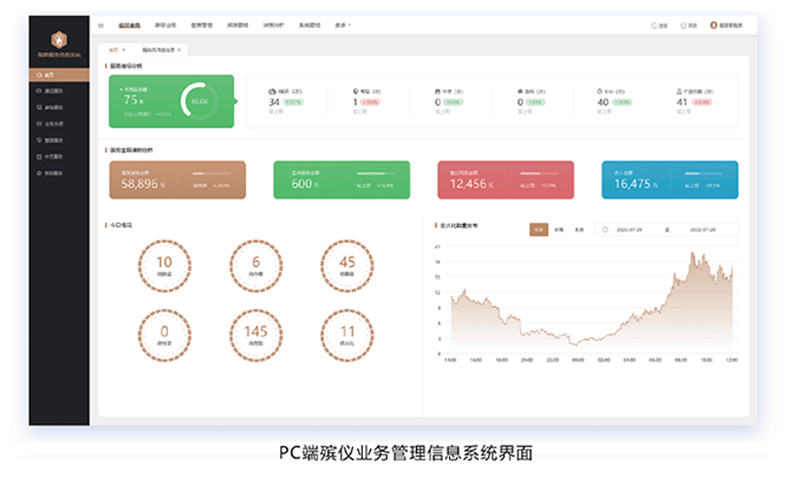The image size is (800, 480).
Task: Click the start date 2022-07-29 input field
Action: [x=637, y=230]
